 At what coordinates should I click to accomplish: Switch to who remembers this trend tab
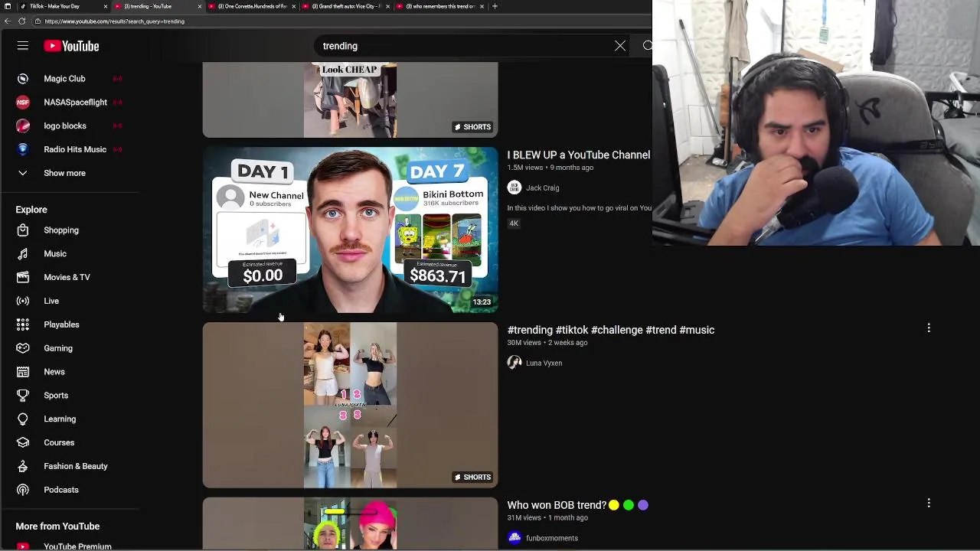tap(439, 6)
